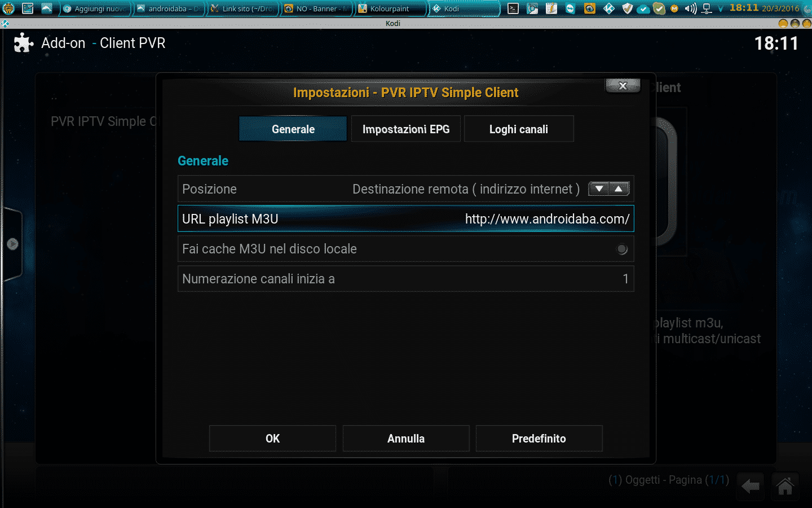Open the application launcher in the panel
This screenshot has height=508, width=812.
[x=8, y=8]
